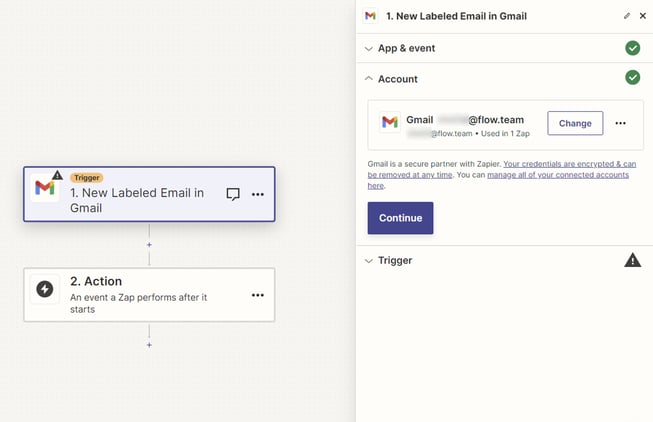Viewport: 653px width, 422px height.
Task: Click the green checkmark next to App & event
Action: 632,48
